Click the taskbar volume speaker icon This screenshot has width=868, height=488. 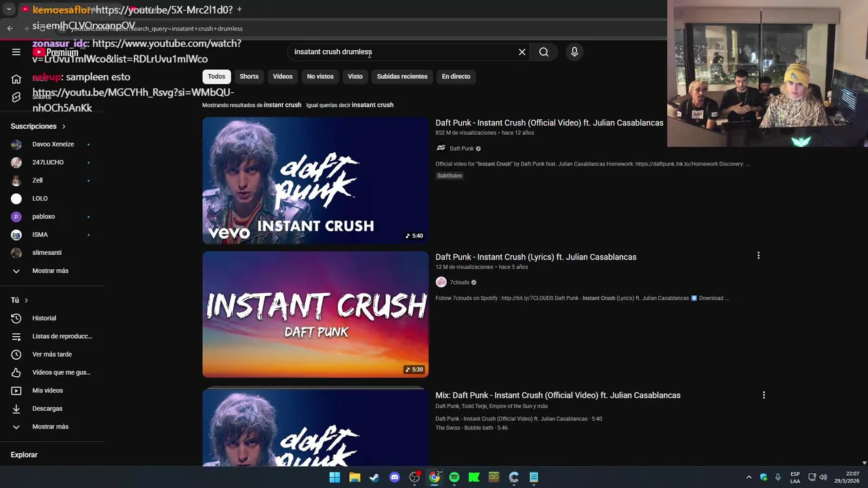coord(823,477)
